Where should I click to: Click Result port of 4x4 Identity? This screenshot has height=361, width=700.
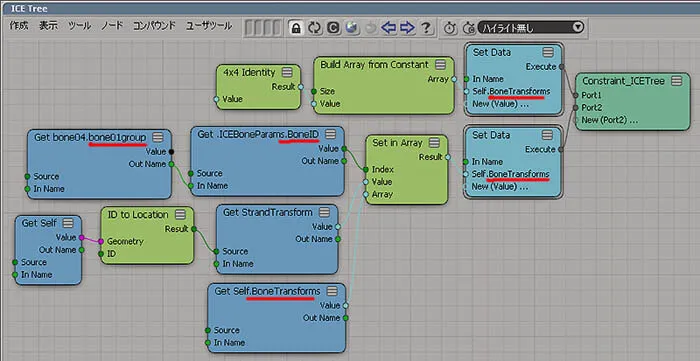coord(300,87)
